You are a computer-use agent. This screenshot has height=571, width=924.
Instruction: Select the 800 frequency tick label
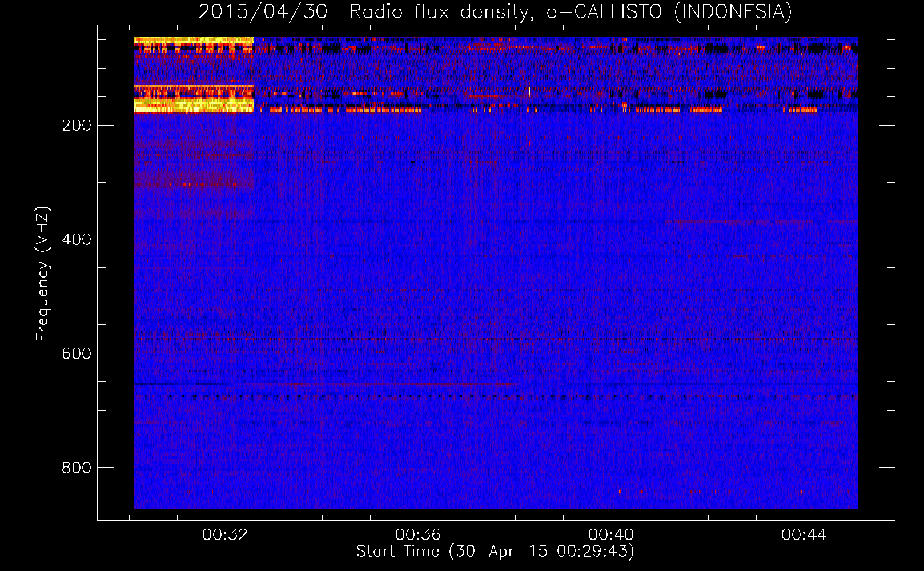pos(77,468)
